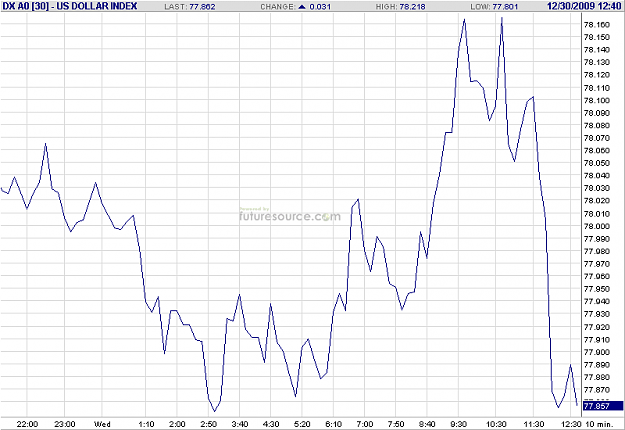
Task: Click the 12:30 time axis label
Action: pos(571,424)
